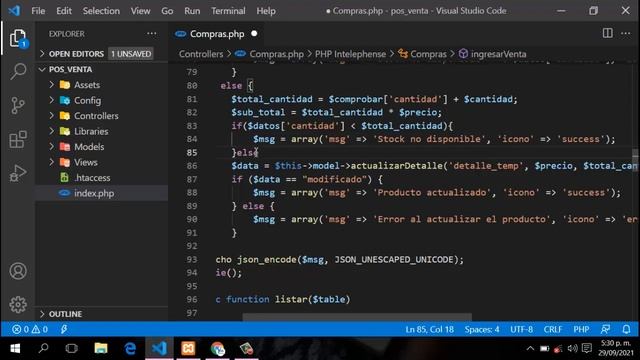Click the Visual Studio Code taskbar icon
Viewport: 640px width, 360px height.
click(x=159, y=349)
